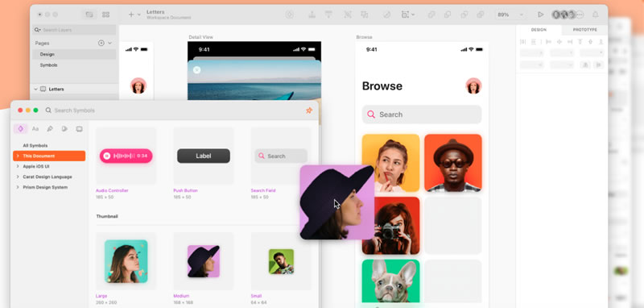Screen dimensions: 644x308
Task: Add a new page with the plus icon
Action: (x=101, y=43)
